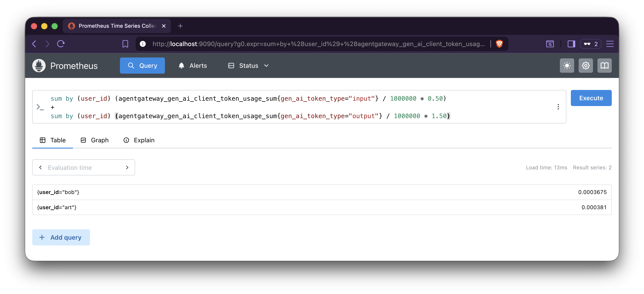The width and height of the screenshot is (644, 294).
Task: Switch to the Explain tab
Action: click(x=139, y=140)
